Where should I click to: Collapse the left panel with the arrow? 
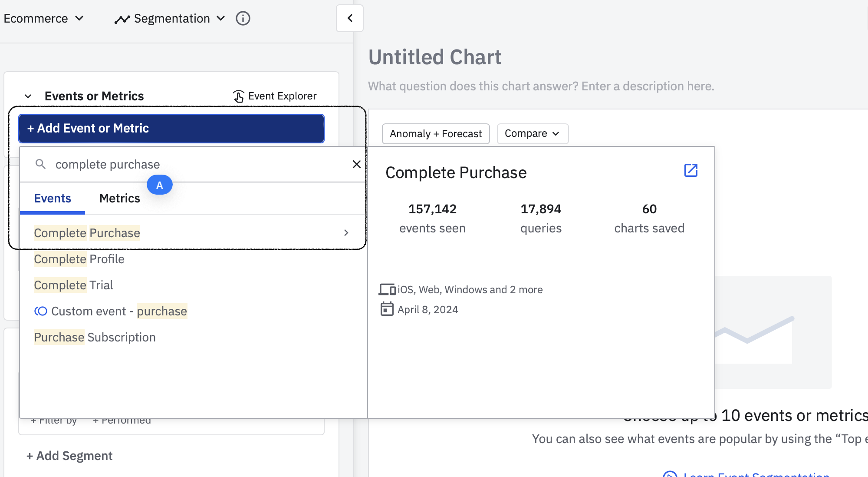point(350,18)
